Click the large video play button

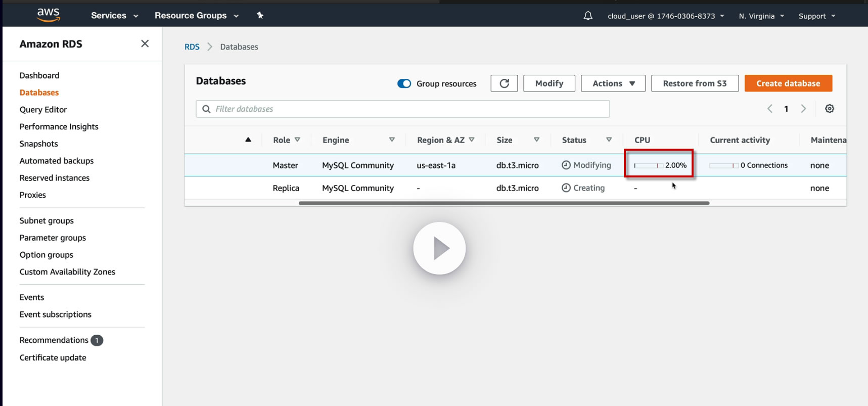point(439,248)
